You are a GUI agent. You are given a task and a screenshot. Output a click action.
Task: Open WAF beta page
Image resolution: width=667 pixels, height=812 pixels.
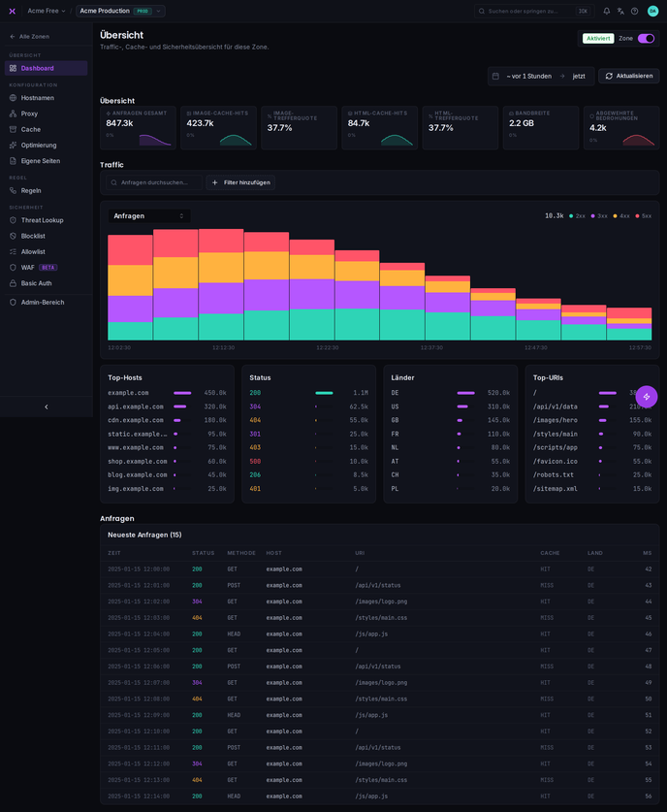coord(47,268)
